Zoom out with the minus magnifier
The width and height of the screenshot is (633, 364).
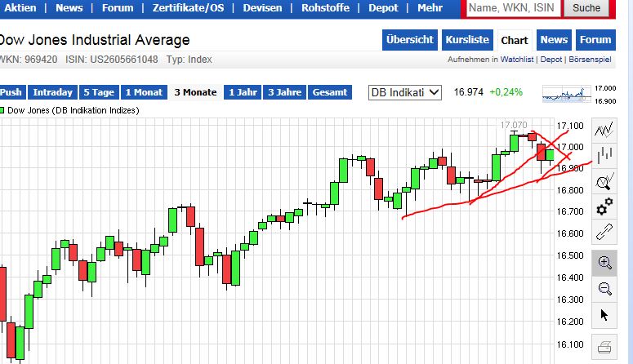(604, 289)
